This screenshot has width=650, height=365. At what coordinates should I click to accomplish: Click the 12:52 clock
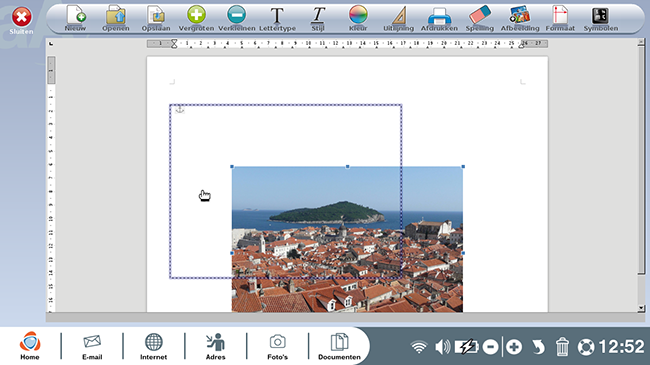621,346
